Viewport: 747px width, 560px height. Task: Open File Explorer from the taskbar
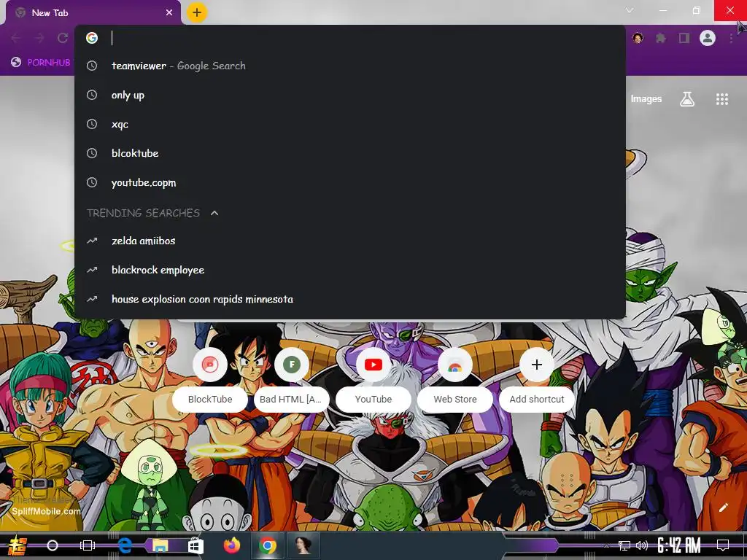click(160, 545)
